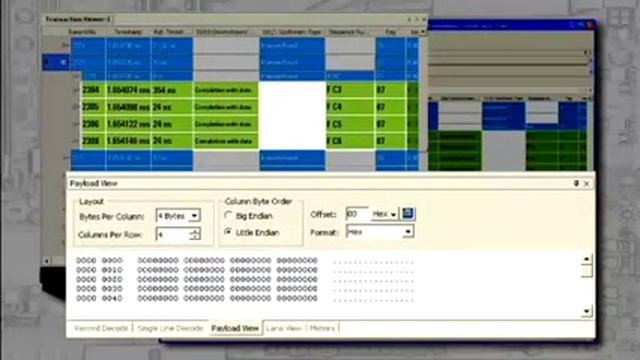Click the row marker icon on the selected blue row

63,62
